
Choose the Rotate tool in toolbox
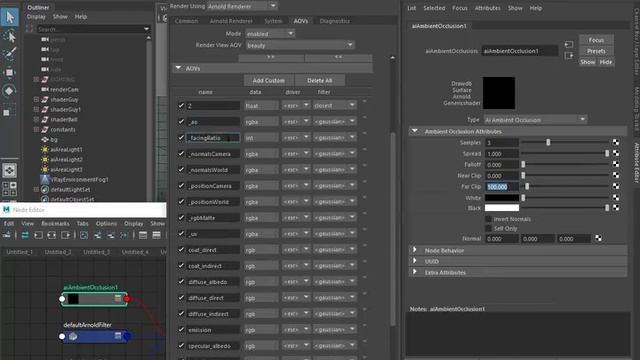(9, 91)
